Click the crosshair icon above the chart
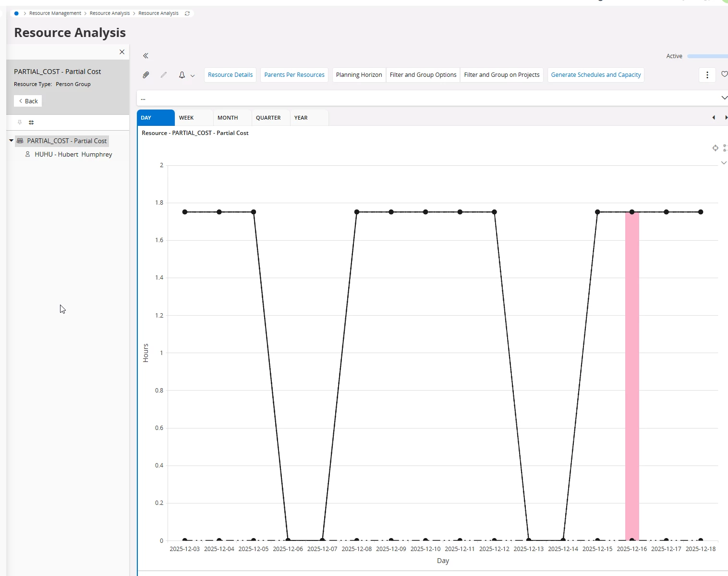Viewport: 728px width, 576px height. pyautogui.click(x=715, y=148)
